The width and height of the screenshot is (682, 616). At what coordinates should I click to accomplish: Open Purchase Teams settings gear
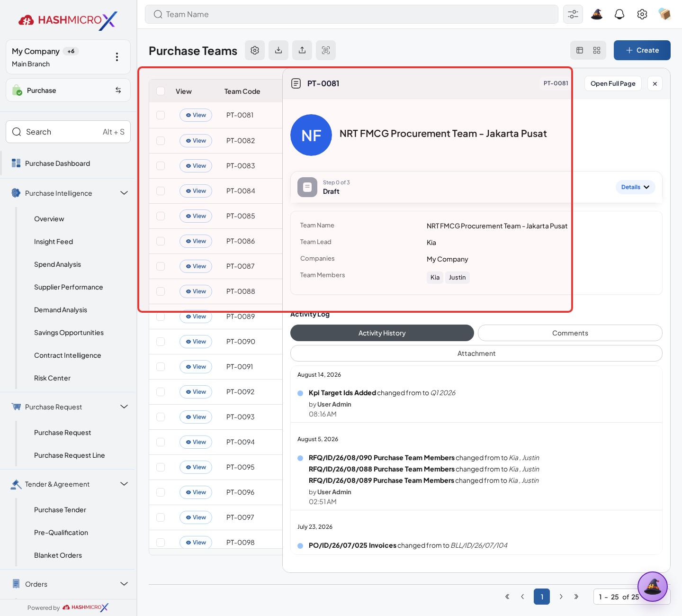coord(255,50)
